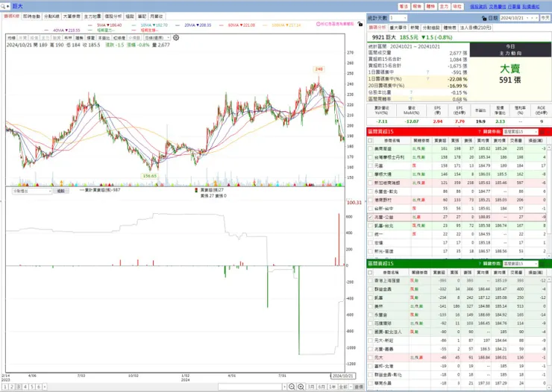The height and width of the screenshot is (392, 552).
Task: Select the 布林 indicator button
Action: click(x=68, y=37)
